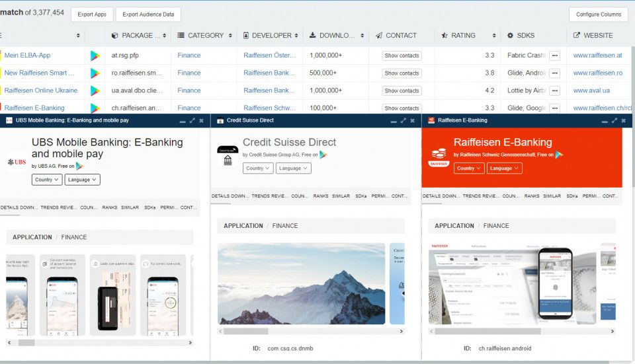Click package ID com.csg.cs.dnmb
Screen dimensions: 635x364
(290, 348)
